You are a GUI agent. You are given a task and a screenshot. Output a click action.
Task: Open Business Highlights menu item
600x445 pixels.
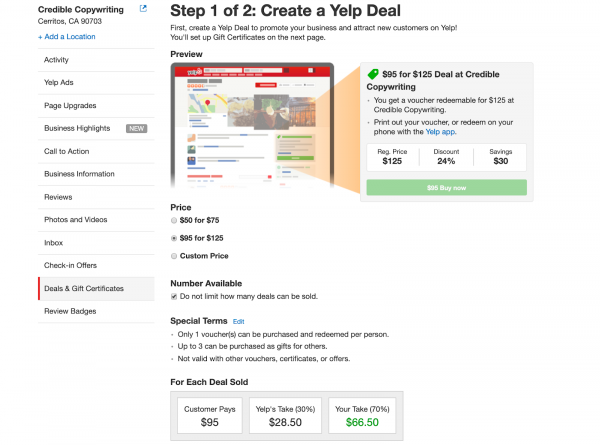[x=96, y=129]
